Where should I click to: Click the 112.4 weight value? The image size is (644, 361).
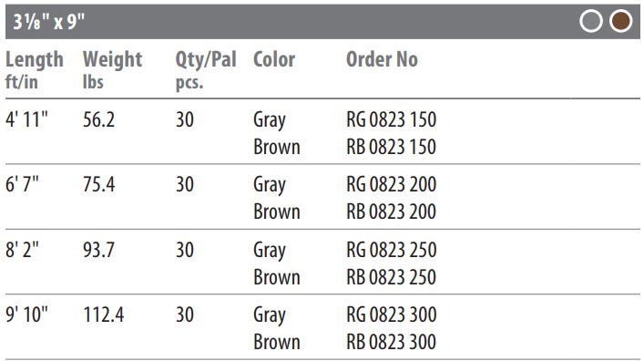(x=104, y=315)
